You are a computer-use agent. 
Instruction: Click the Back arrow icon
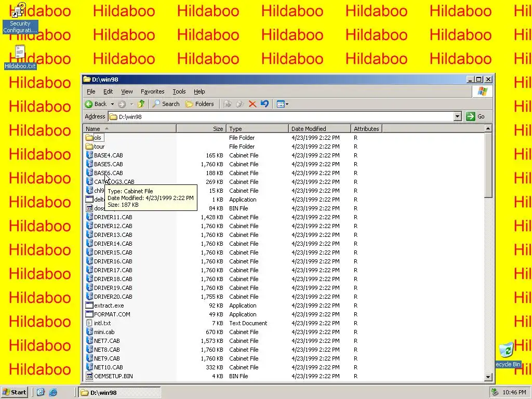tap(89, 104)
